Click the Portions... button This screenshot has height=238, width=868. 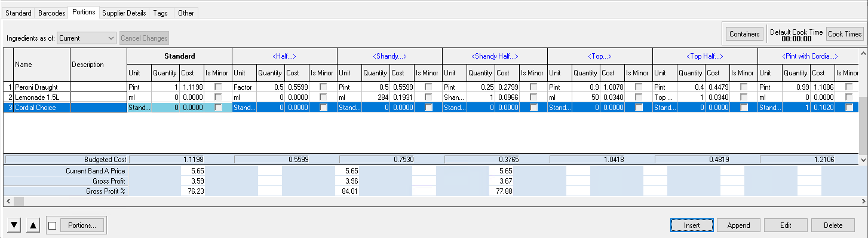82,225
